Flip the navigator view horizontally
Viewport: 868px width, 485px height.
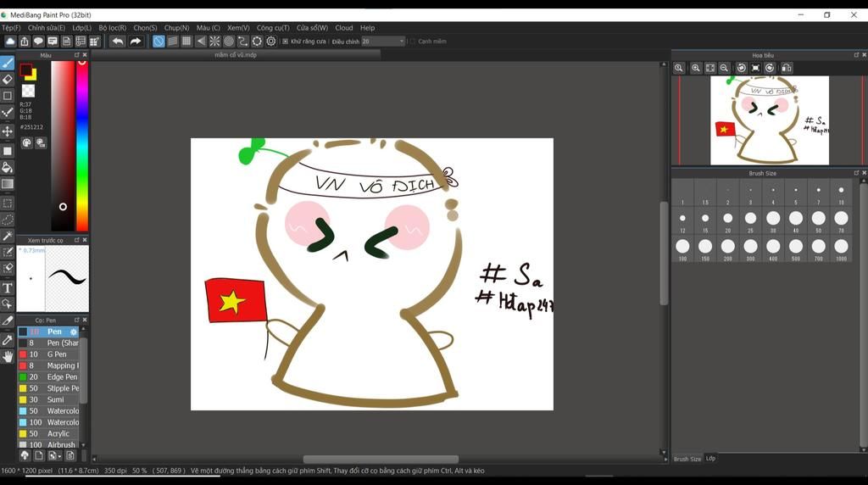click(x=787, y=68)
